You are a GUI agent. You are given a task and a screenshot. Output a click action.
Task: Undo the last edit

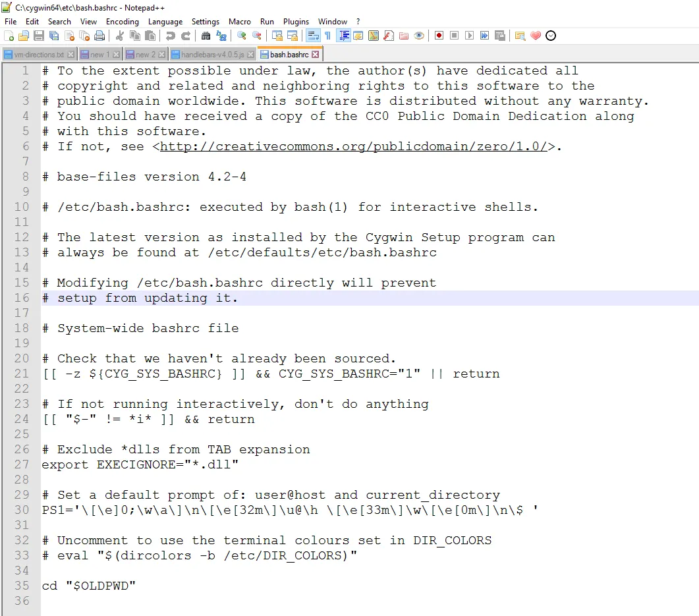(x=170, y=36)
